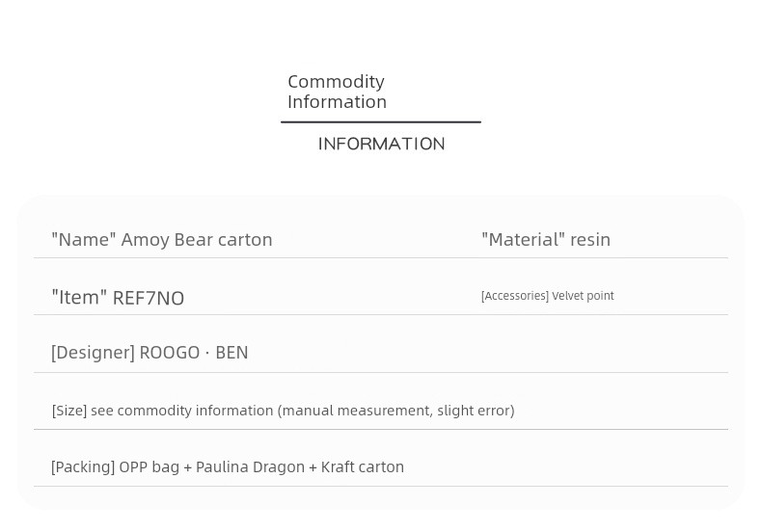The height and width of the screenshot is (532, 762).
Task: Click the word 'Commodity' in the title
Action: (336, 82)
